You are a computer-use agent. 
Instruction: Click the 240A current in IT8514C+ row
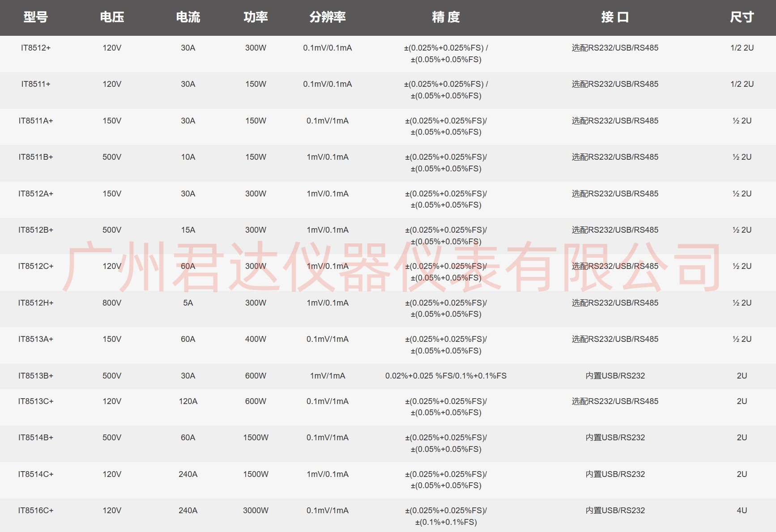click(188, 474)
